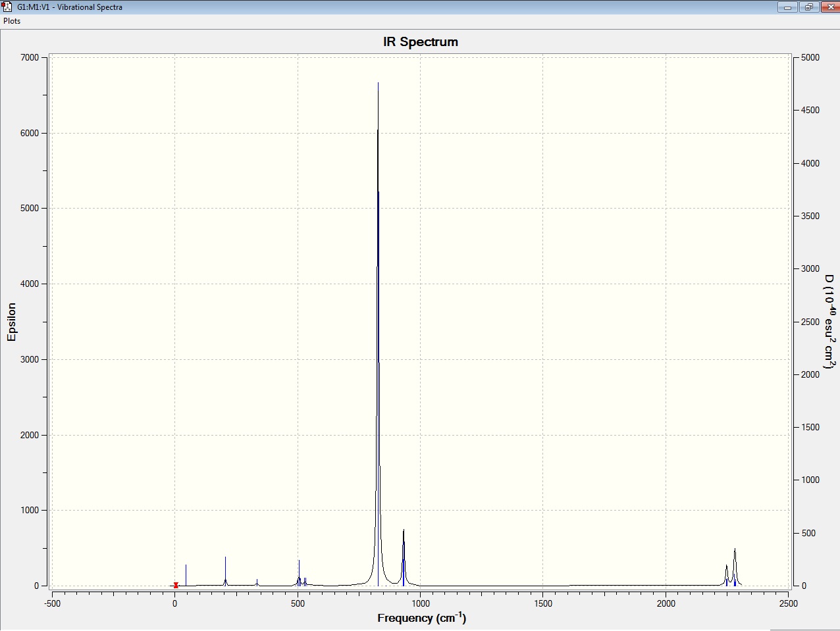
Task: Click the Vibrational Spectra window title icon
Action: coord(8,7)
